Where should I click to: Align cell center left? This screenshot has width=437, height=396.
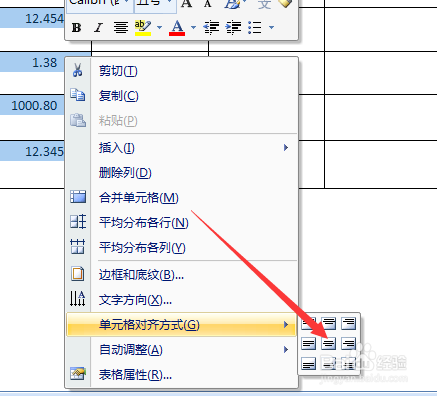pyautogui.click(x=309, y=343)
